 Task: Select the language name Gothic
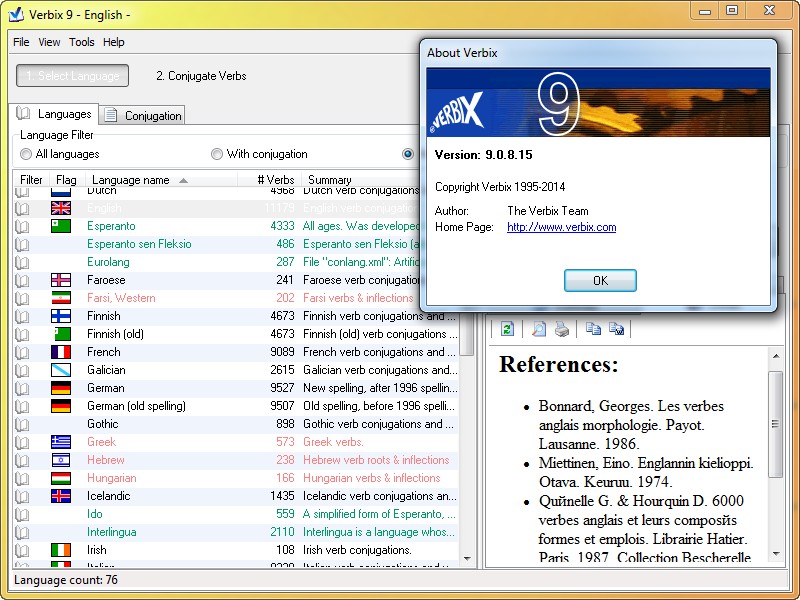click(x=103, y=424)
